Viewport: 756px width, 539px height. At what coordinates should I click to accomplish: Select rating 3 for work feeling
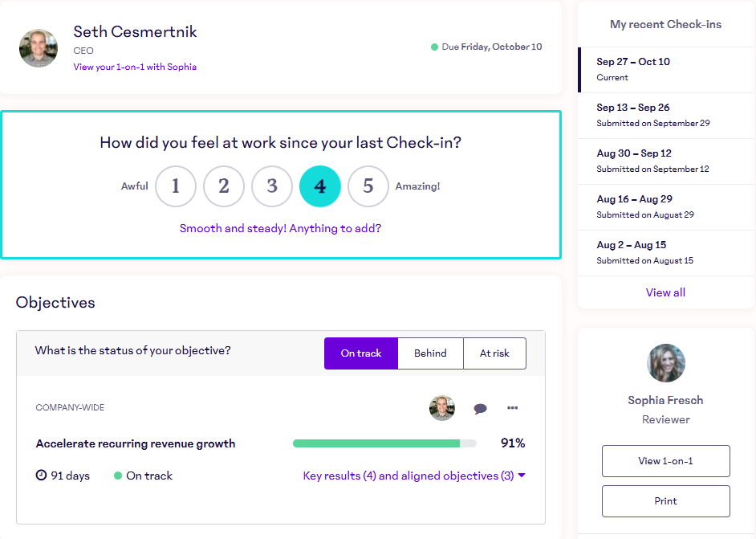272,186
